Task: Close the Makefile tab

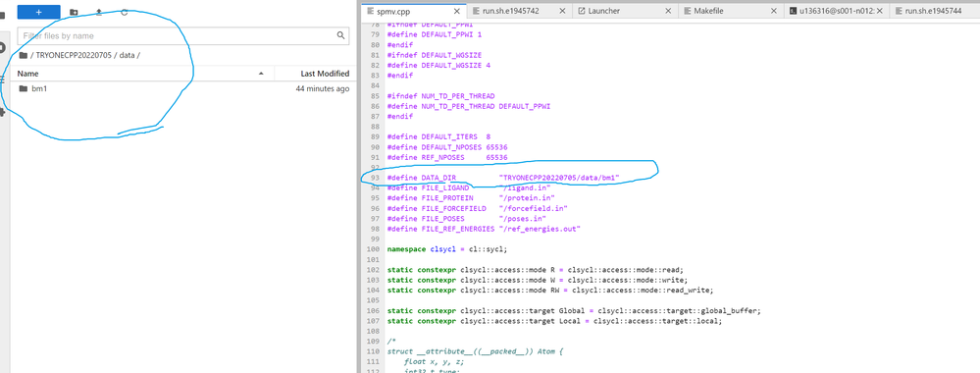Action: pyautogui.click(x=774, y=11)
